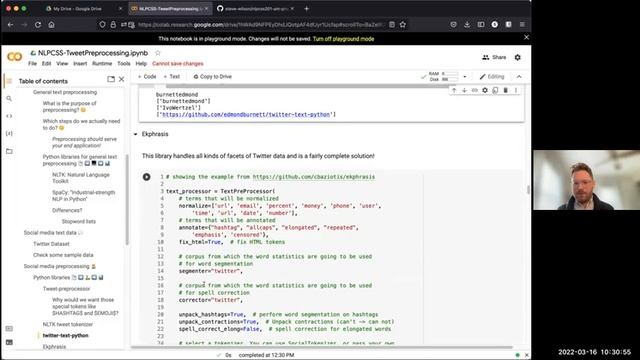Open Code snippets sidebar icon
640x360 pixels.
click(x=9, y=116)
